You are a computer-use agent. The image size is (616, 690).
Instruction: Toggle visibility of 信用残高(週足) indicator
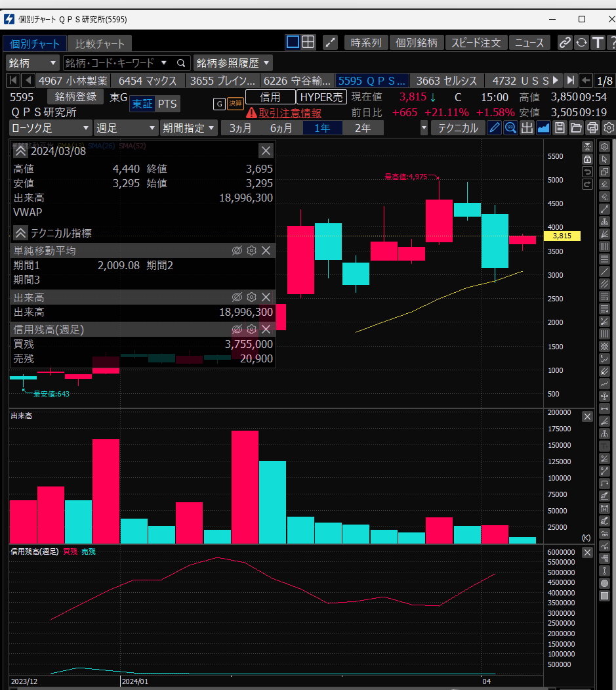pos(237,329)
